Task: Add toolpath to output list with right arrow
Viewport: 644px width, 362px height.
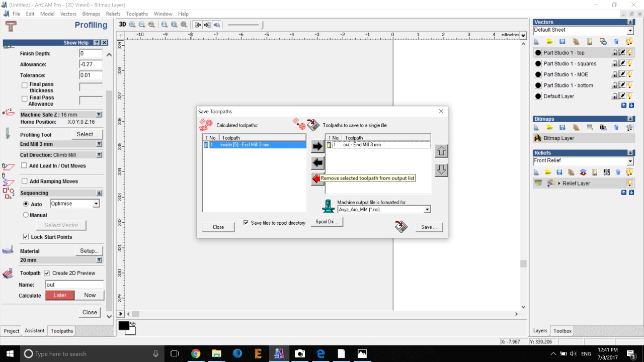Action: click(x=317, y=146)
